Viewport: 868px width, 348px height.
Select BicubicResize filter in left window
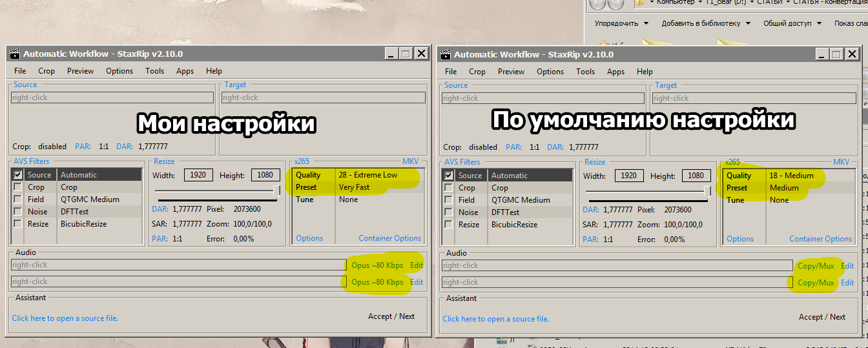[84, 224]
